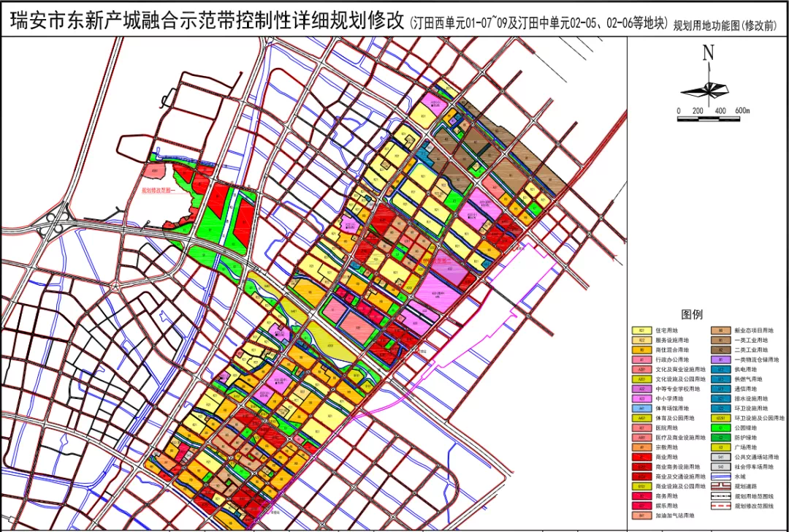Select the red dashed 规划修改范围线 symbol
The height and width of the screenshot is (532, 789).
[720, 504]
